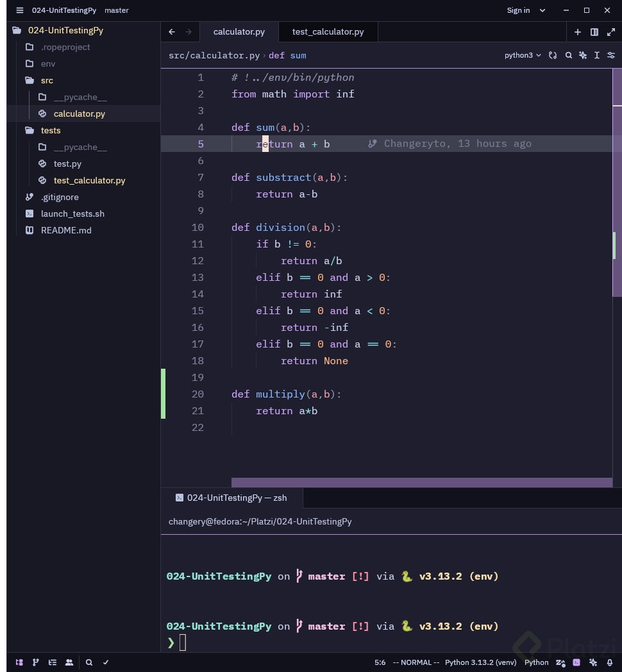Viewport: 622px width, 672px height.
Task: Open notifications bell icon
Action: tap(610, 662)
